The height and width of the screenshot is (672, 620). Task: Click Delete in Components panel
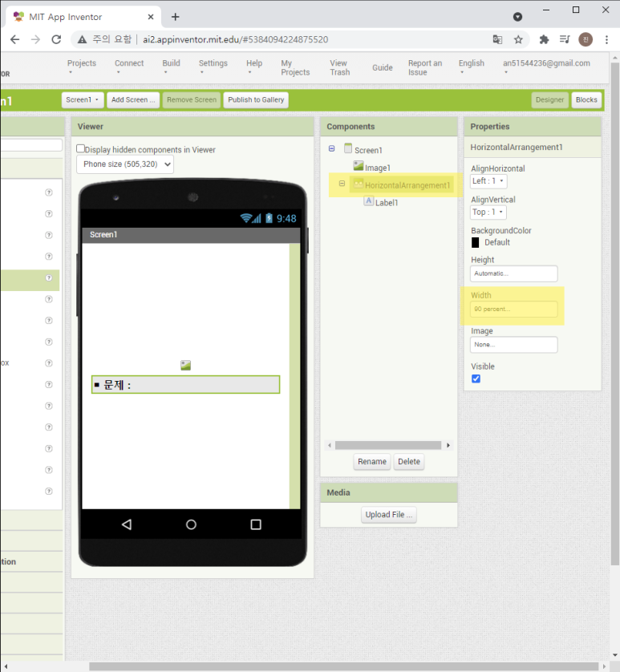pyautogui.click(x=408, y=462)
